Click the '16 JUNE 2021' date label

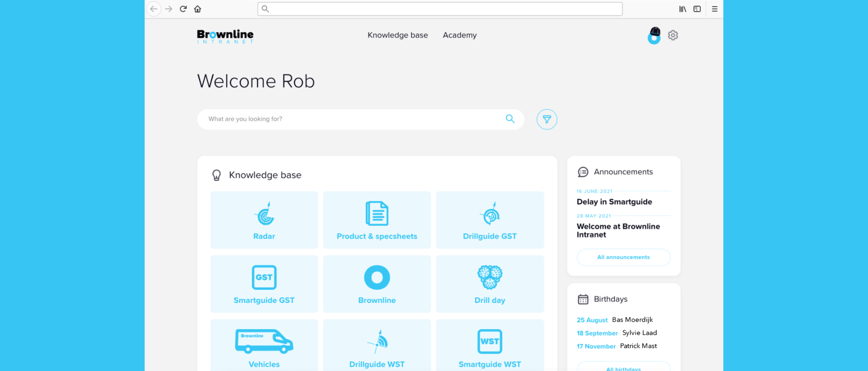(594, 191)
